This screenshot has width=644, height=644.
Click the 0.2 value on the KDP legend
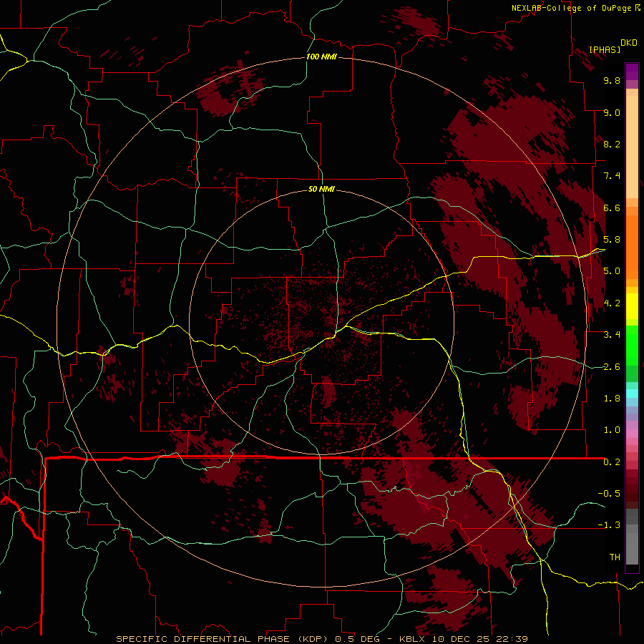pyautogui.click(x=612, y=462)
